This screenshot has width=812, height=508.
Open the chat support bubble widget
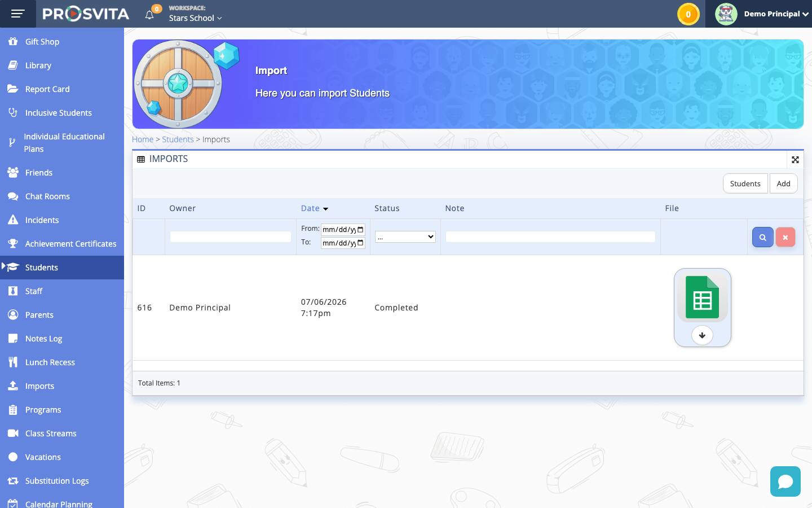[785, 481]
